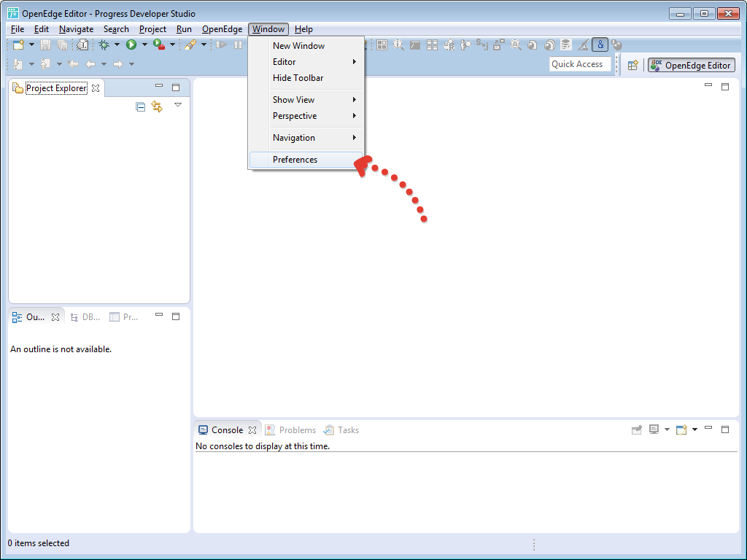Open the Forward history dropdown arrow
This screenshot has width=747, height=560.
point(131,64)
